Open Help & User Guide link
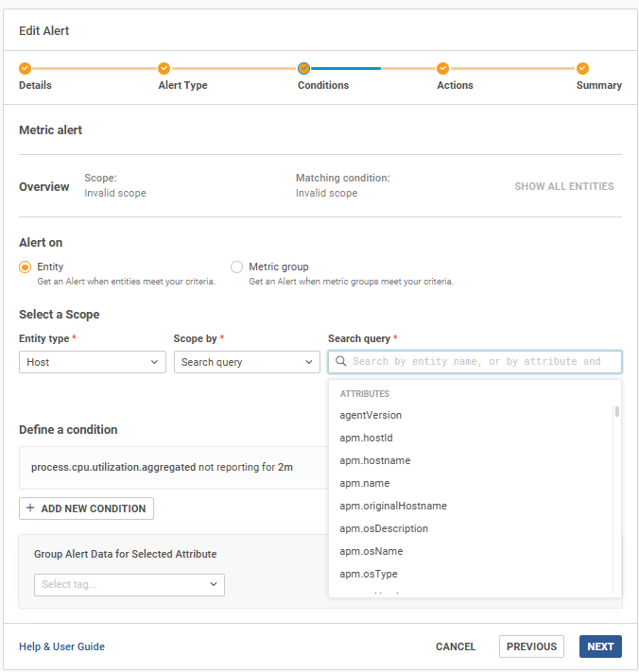 [61, 646]
